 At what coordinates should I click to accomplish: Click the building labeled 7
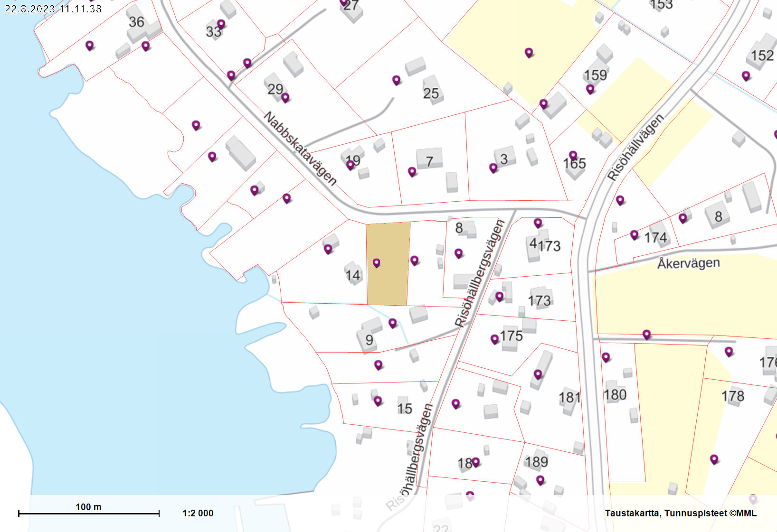(429, 158)
